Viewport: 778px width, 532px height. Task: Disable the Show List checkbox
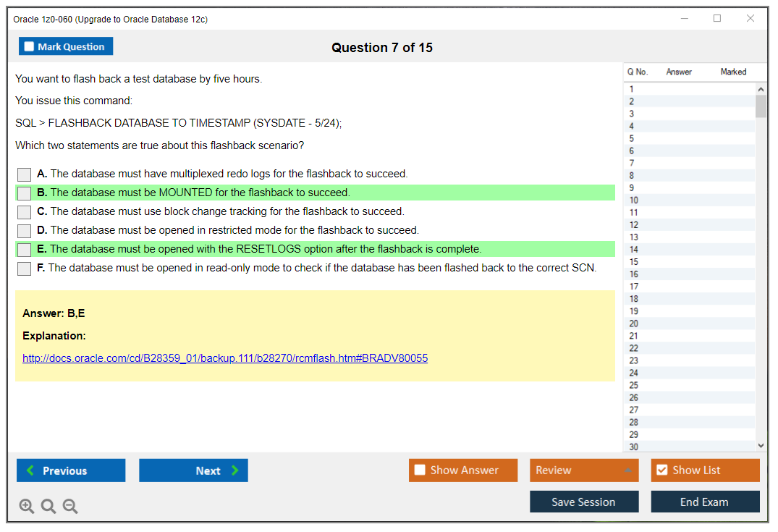[x=662, y=470]
